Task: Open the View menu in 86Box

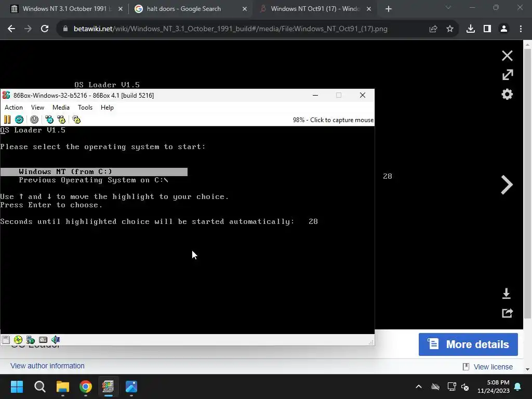Action: pos(37,108)
